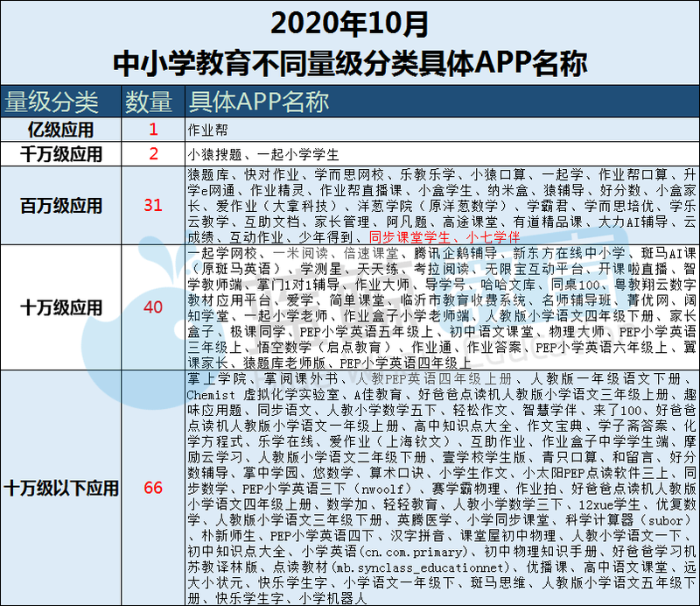
Task: Select the app name "有道精品课"
Action: (548, 222)
